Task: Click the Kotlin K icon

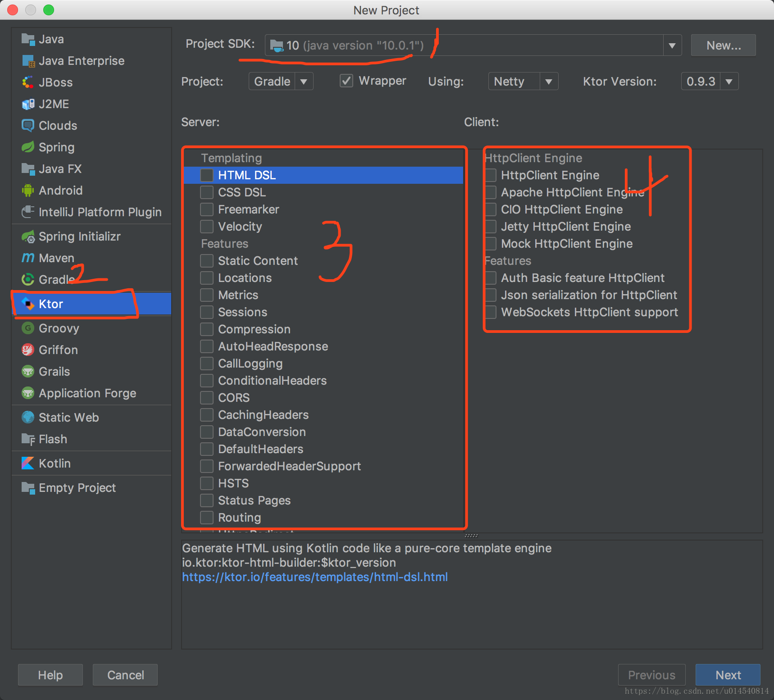Action: [28, 464]
